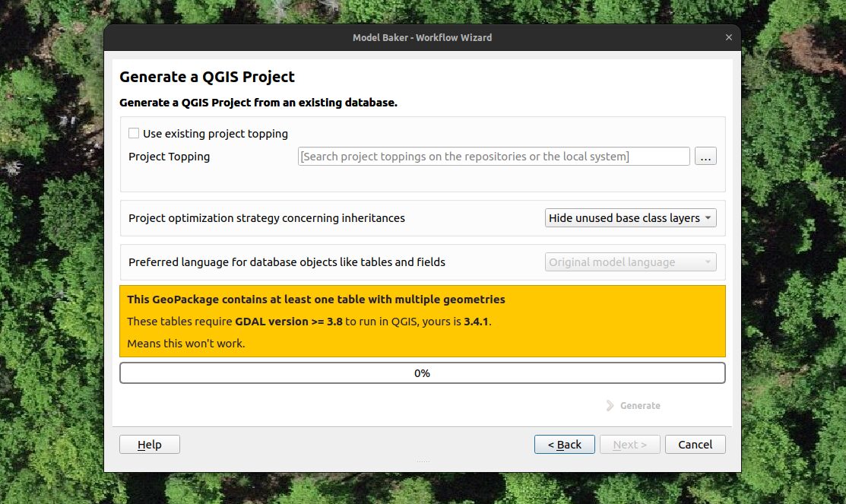Click the 'Project Topping' field label

(x=169, y=157)
